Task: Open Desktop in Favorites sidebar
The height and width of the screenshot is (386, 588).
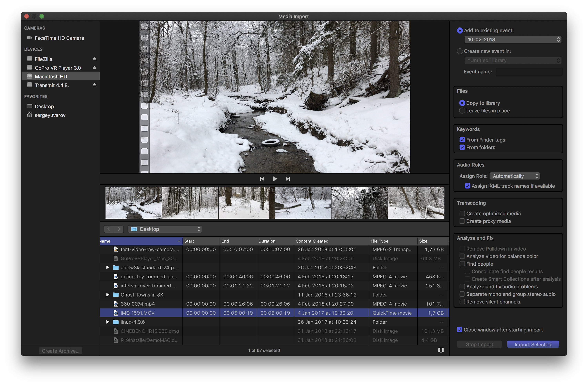Action: pyautogui.click(x=44, y=106)
